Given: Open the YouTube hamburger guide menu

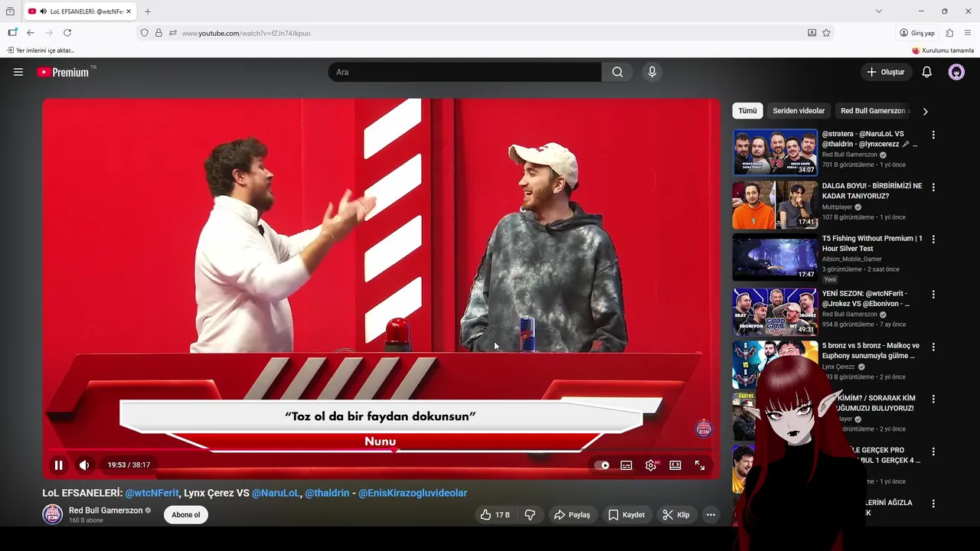Looking at the screenshot, I should tap(18, 72).
